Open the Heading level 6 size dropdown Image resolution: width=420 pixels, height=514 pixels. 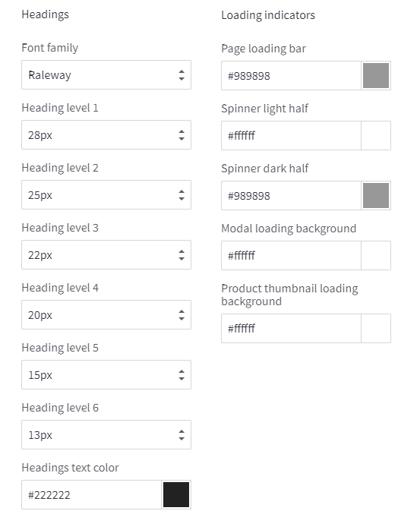pyautogui.click(x=106, y=435)
